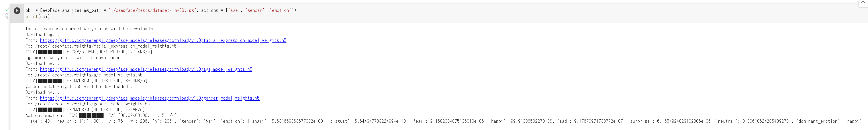Open the facial_expression_model_weights.h5 GitHub link

163,40
